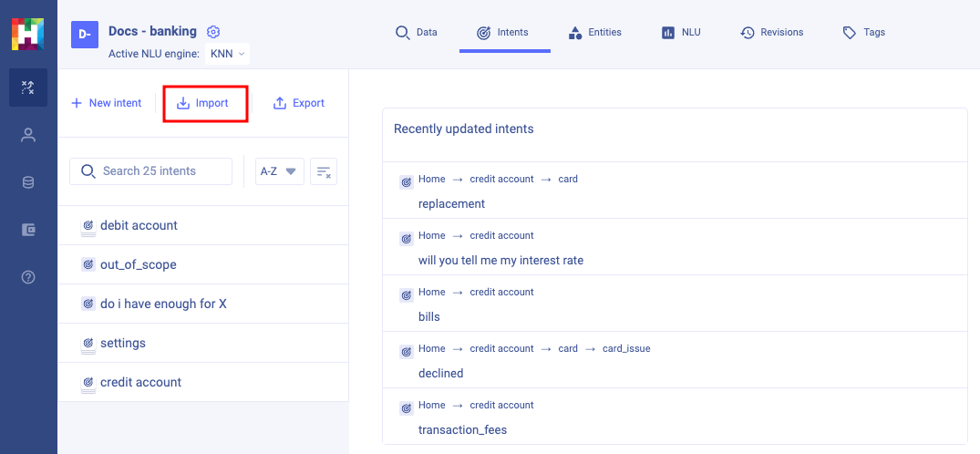The width and height of the screenshot is (980, 454).
Task: Open the A-Z sort order dropdown
Action: click(x=279, y=171)
